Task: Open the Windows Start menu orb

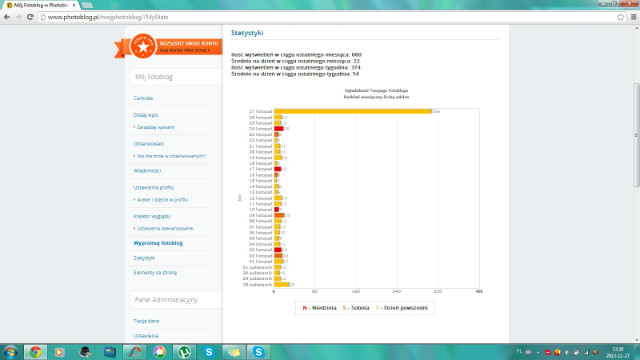Action: pyautogui.click(x=10, y=352)
